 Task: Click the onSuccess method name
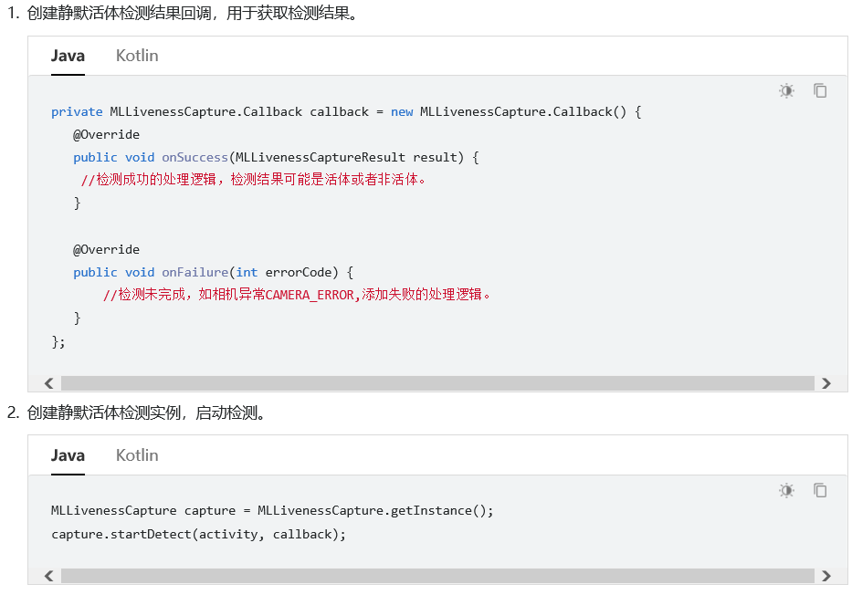195,158
